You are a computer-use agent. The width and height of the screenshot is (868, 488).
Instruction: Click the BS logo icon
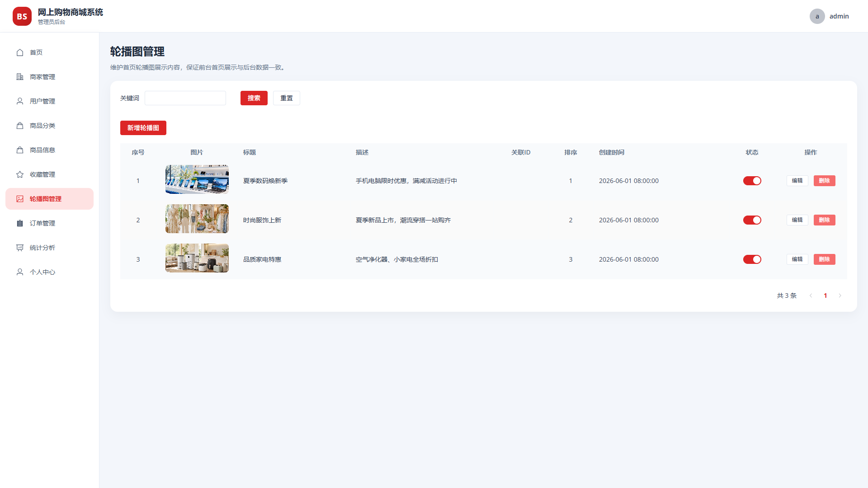[x=22, y=16]
